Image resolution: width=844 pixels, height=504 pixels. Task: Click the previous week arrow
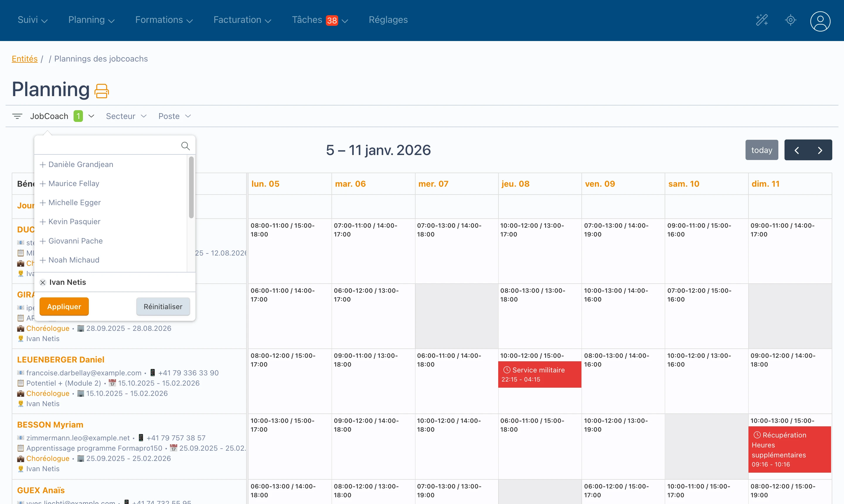point(797,150)
